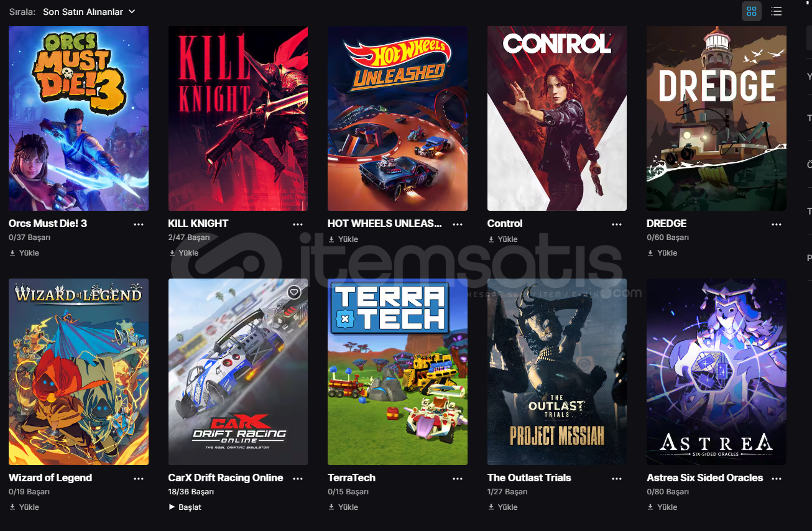Switch to grid view layout
Viewport: 812px width, 531px height.
(x=751, y=11)
